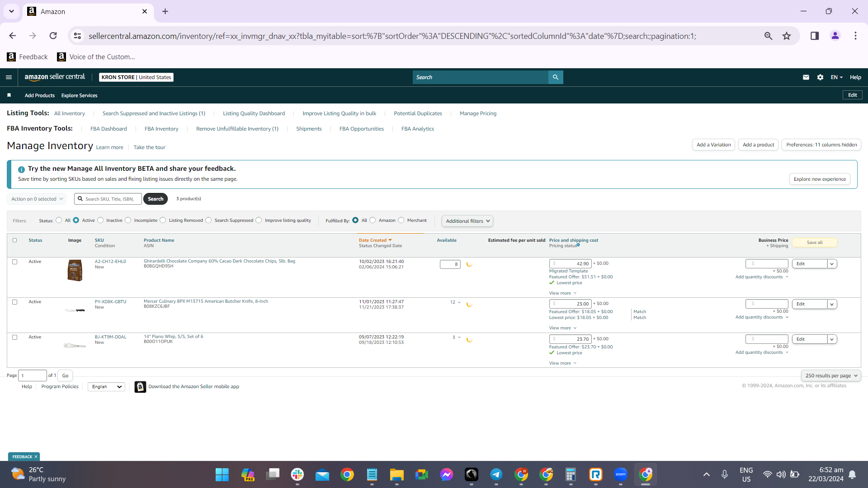Go back with the browser back arrow
Screen dimensions: 868x488
coord(13,36)
